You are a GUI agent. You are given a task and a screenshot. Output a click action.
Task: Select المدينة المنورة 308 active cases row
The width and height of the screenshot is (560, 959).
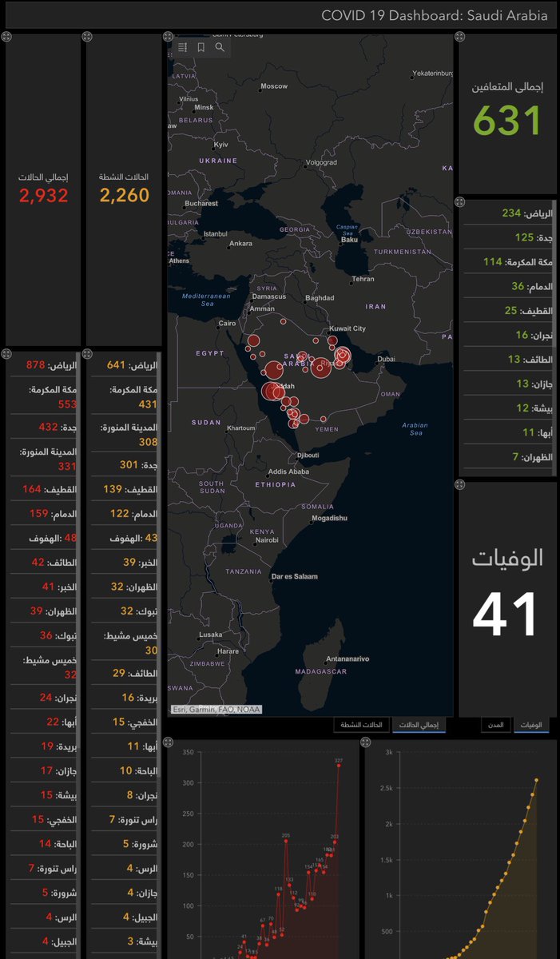(125, 435)
